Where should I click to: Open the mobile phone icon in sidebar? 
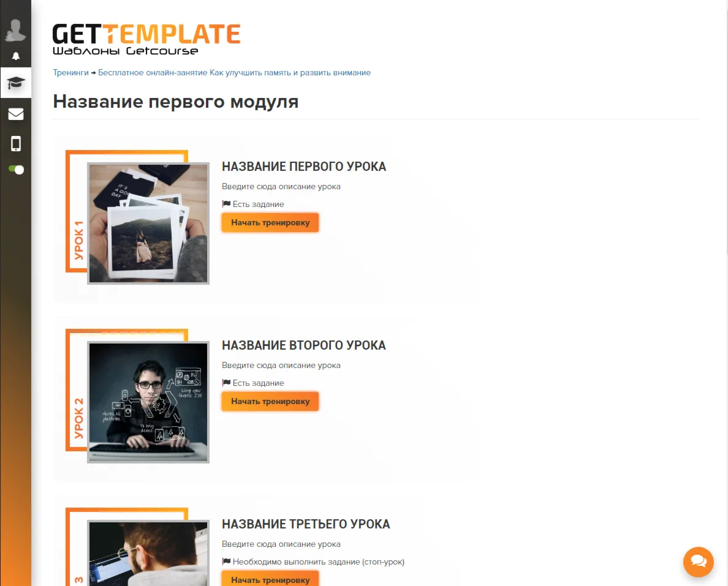[16, 144]
